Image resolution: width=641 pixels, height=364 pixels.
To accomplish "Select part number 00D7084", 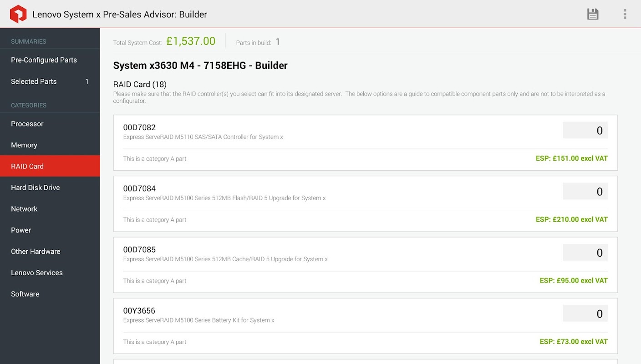I will [x=139, y=188].
